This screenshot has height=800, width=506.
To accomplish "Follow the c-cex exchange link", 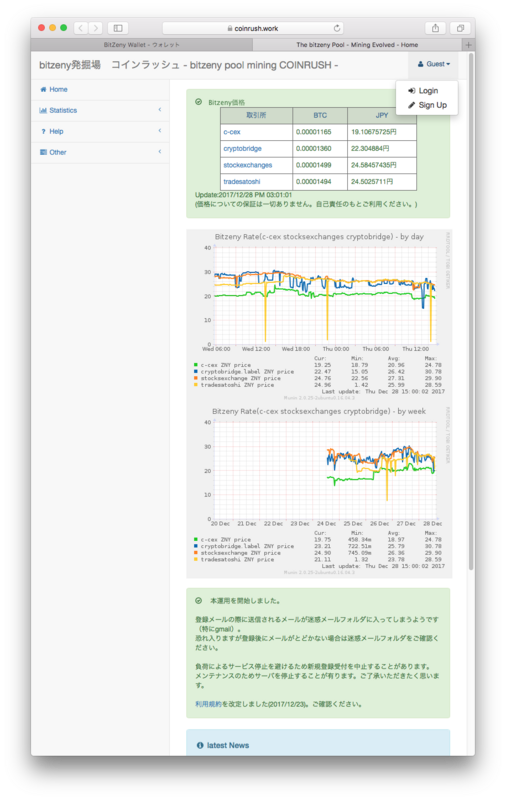I will click(x=232, y=132).
